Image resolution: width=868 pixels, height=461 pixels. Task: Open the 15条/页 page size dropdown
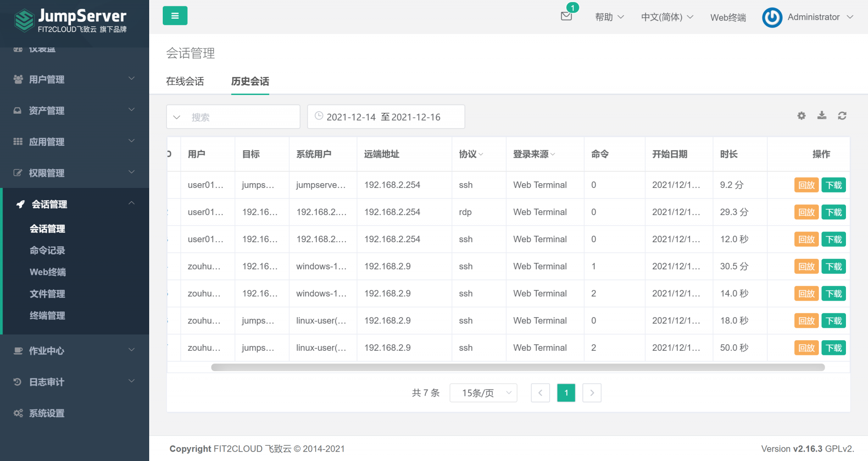(483, 393)
